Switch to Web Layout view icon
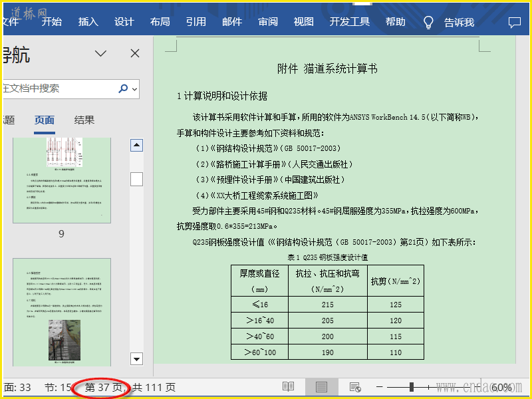The height and width of the screenshot is (399, 532). 355,387
